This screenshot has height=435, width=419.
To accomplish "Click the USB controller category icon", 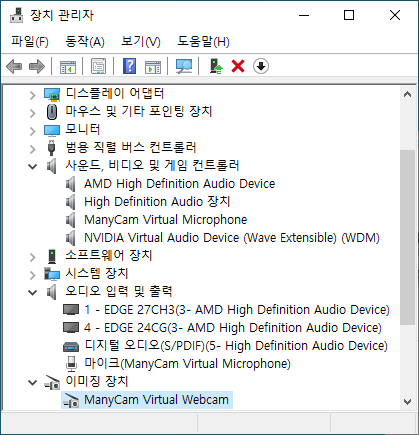I will pyautogui.click(x=51, y=148).
